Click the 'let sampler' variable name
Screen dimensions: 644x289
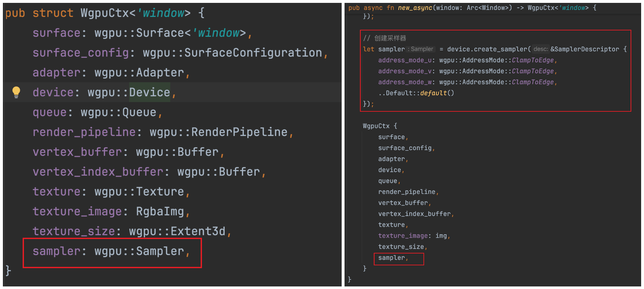pyautogui.click(x=392, y=49)
